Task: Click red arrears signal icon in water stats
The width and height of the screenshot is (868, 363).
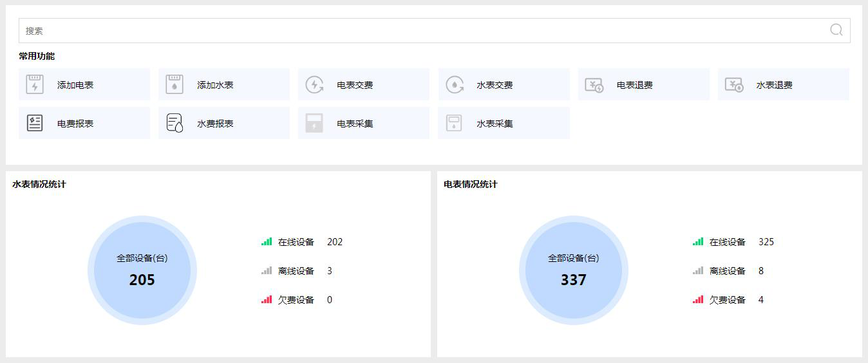Action: pyautogui.click(x=267, y=299)
